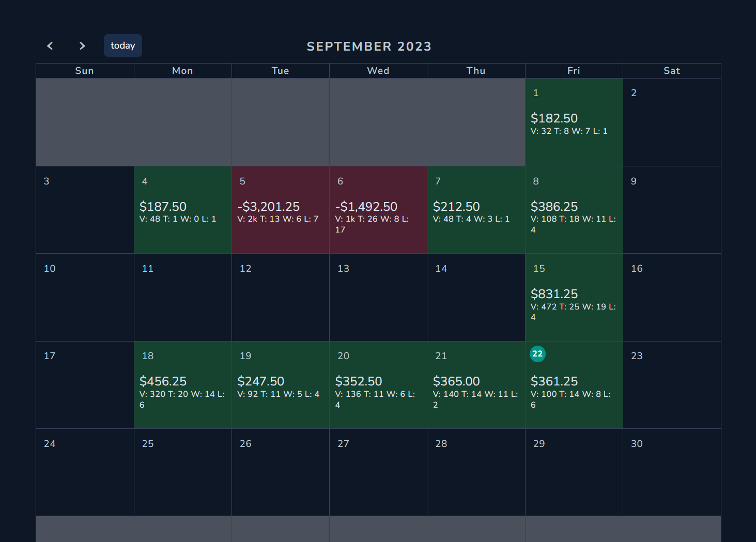Open September 18 entry with $456.25
The width and height of the screenshot is (756, 542).
point(183,385)
